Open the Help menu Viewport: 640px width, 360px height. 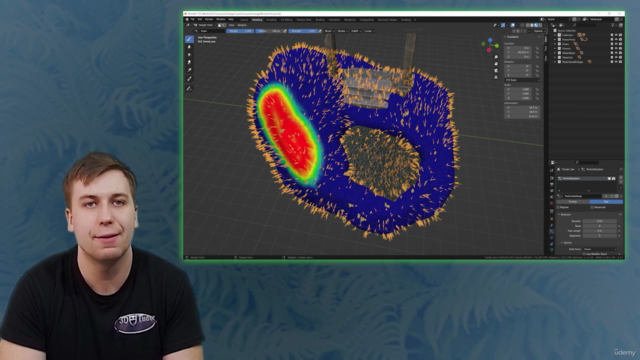click(231, 19)
